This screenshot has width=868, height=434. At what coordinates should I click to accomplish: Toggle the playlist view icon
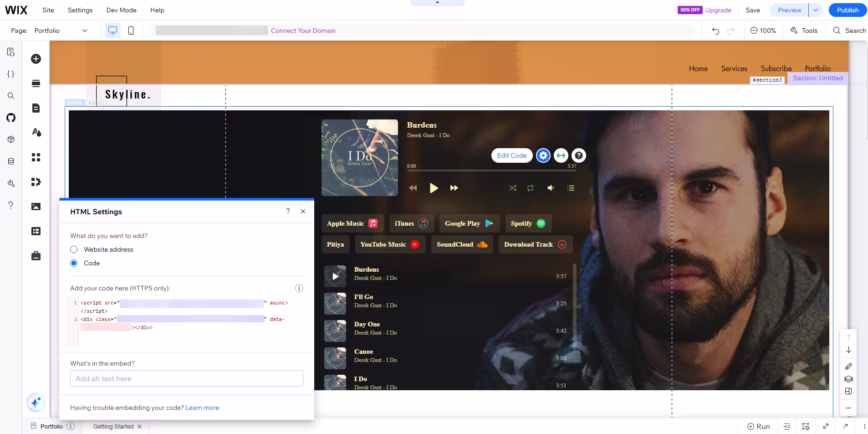click(x=571, y=188)
